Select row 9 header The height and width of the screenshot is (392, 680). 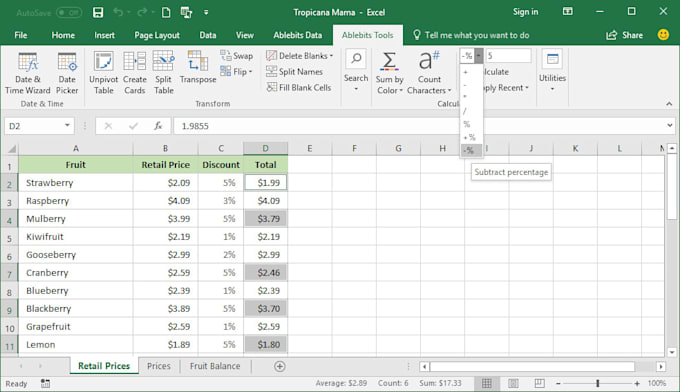(10, 310)
